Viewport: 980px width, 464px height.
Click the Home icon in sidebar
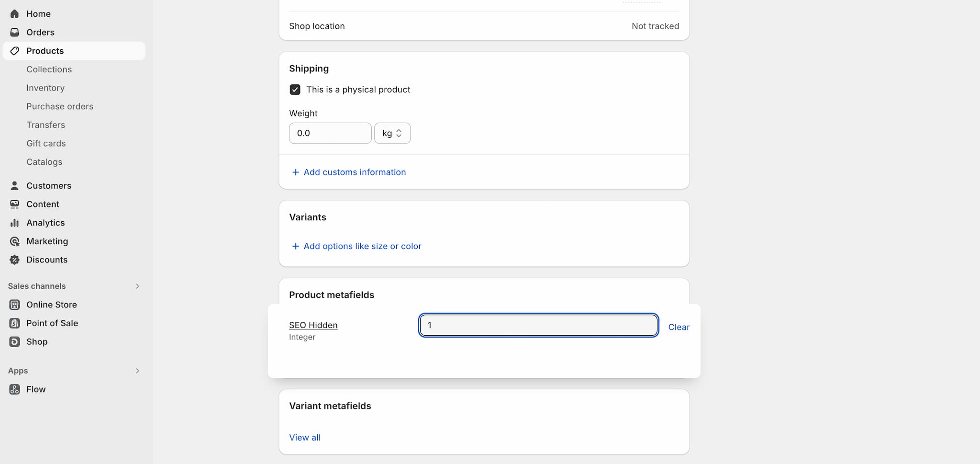14,14
